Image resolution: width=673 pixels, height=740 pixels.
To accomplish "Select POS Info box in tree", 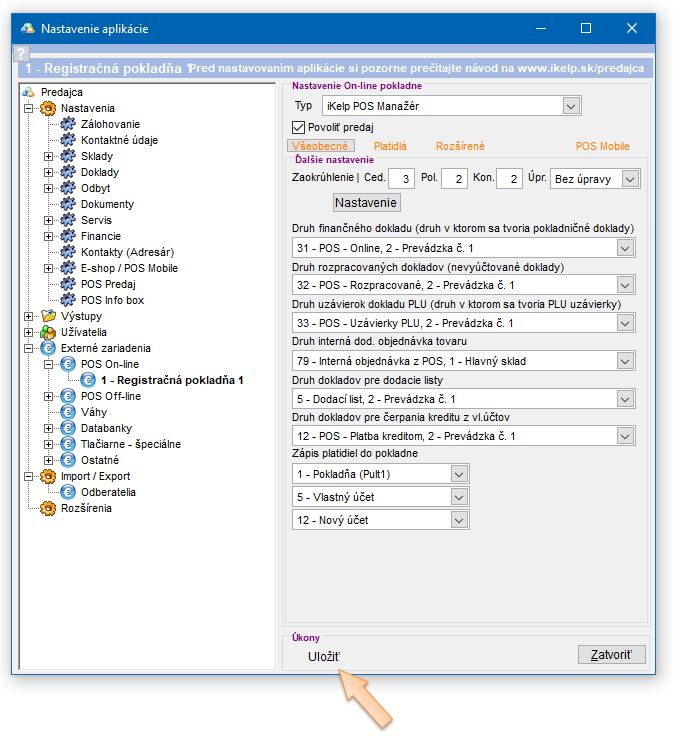I will [x=112, y=300].
